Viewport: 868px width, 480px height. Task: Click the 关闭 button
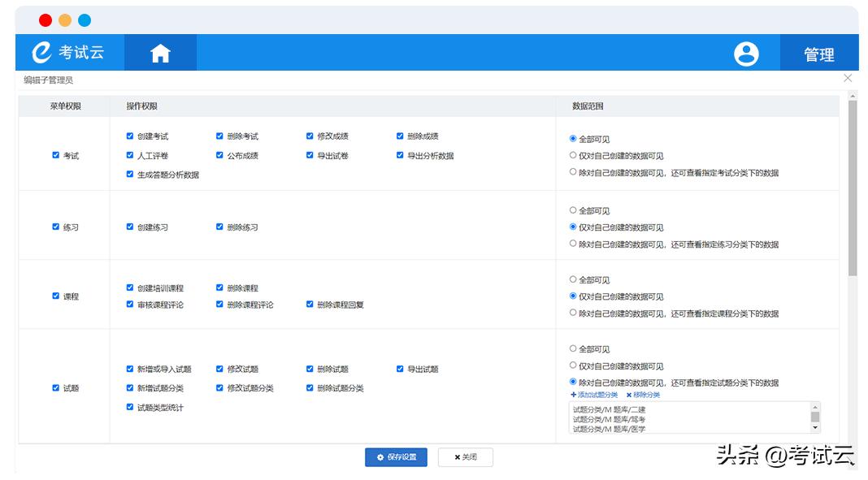tap(465, 457)
